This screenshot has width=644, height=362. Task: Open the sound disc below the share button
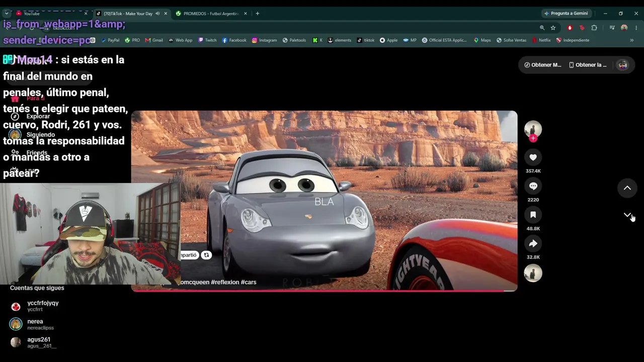533,273
